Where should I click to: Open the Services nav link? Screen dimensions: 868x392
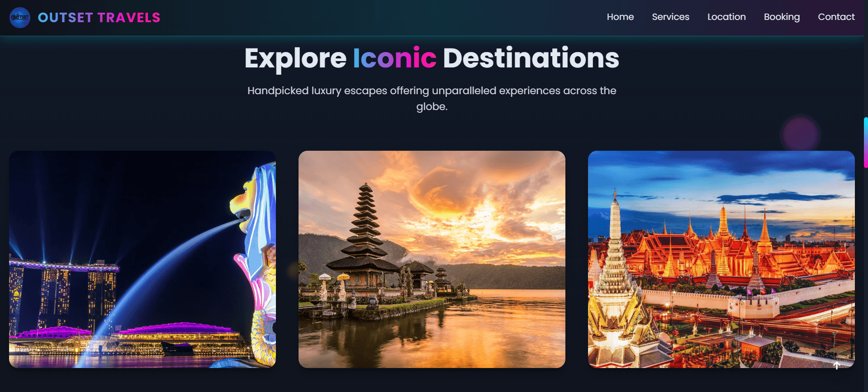[x=670, y=17]
